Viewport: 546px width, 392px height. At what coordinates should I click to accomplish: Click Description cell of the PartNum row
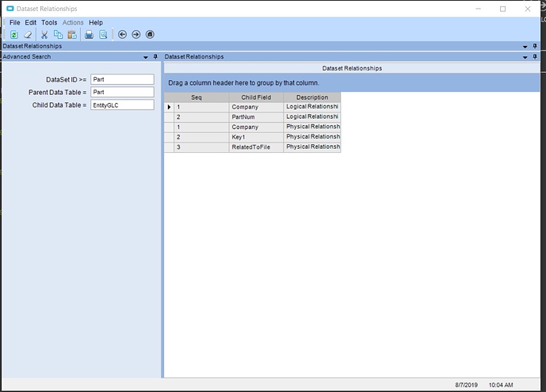(x=312, y=117)
